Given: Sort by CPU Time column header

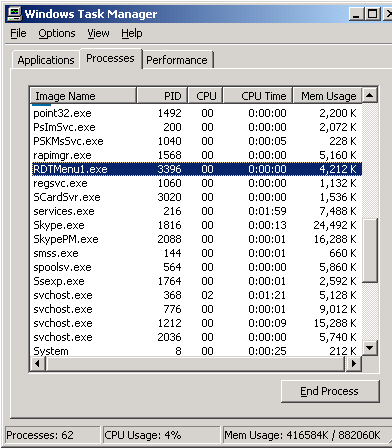Looking at the screenshot, I should coord(258,96).
